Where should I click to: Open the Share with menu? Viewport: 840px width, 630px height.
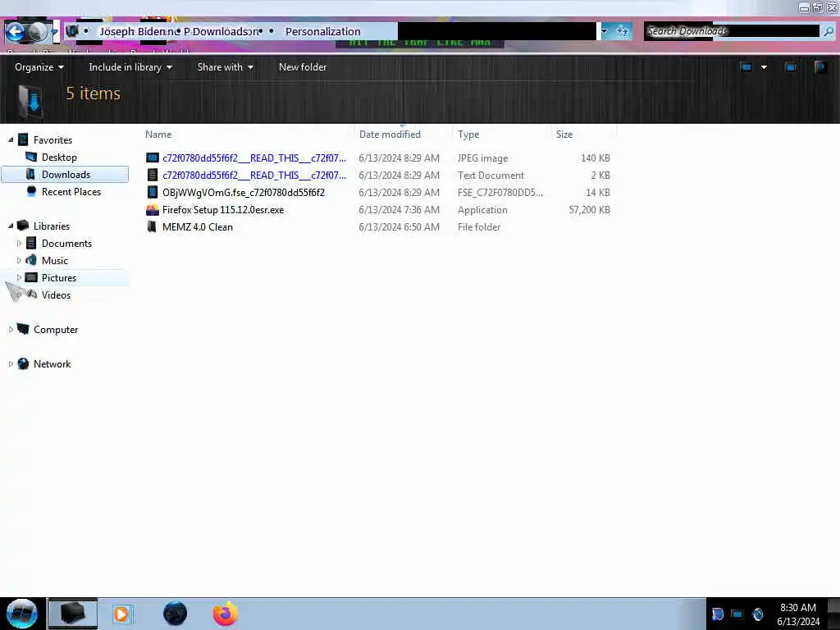tap(225, 67)
